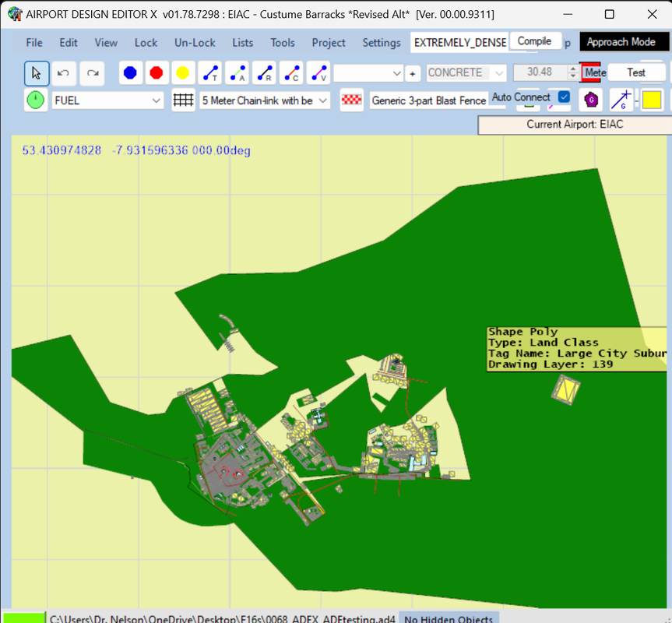Select the blue octagon node tool

(130, 73)
